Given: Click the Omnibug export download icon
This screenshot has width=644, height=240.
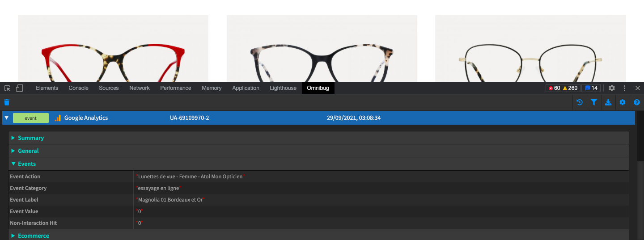Looking at the screenshot, I should [608, 102].
